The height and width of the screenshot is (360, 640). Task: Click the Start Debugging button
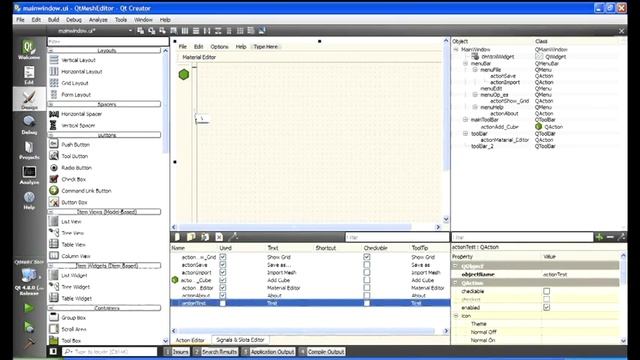(29, 327)
